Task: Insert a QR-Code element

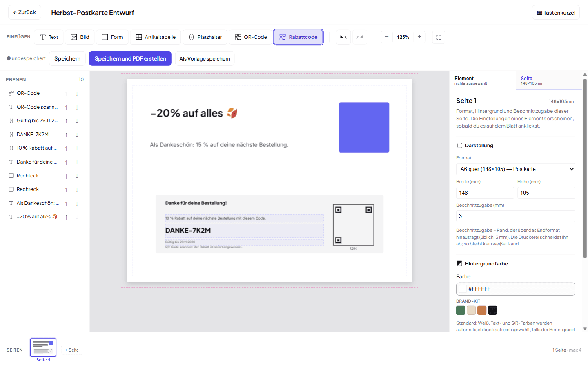Action: (x=250, y=37)
